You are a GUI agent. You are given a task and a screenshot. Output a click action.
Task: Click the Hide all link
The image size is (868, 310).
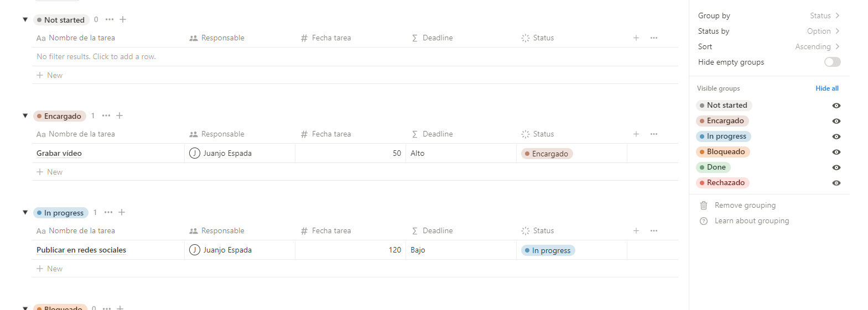pos(827,88)
